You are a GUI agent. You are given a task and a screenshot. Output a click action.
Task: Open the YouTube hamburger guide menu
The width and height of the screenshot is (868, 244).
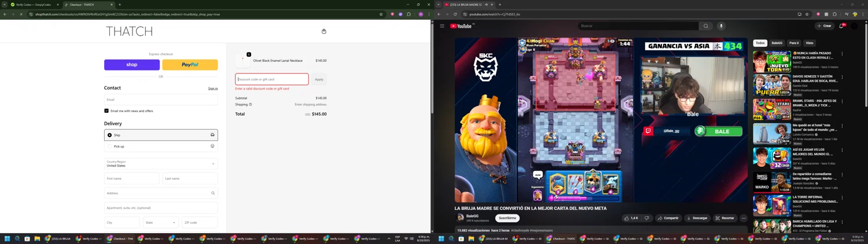(442, 26)
